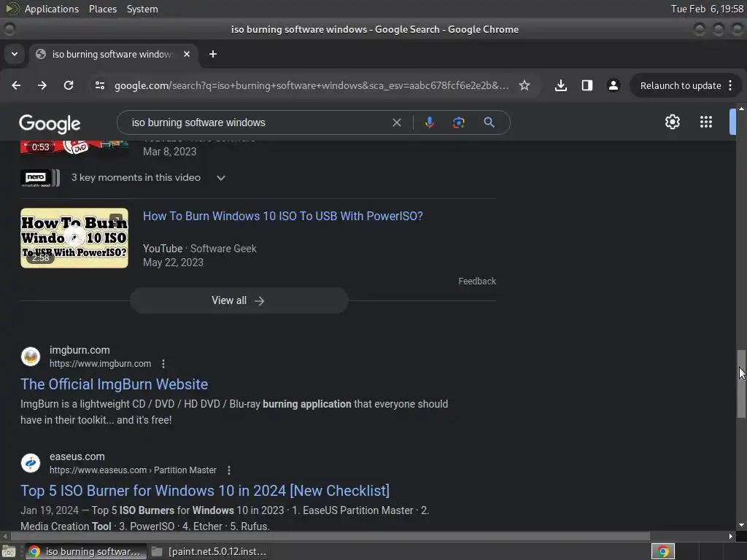Clear the search box with X
747x560 pixels.
pos(396,122)
